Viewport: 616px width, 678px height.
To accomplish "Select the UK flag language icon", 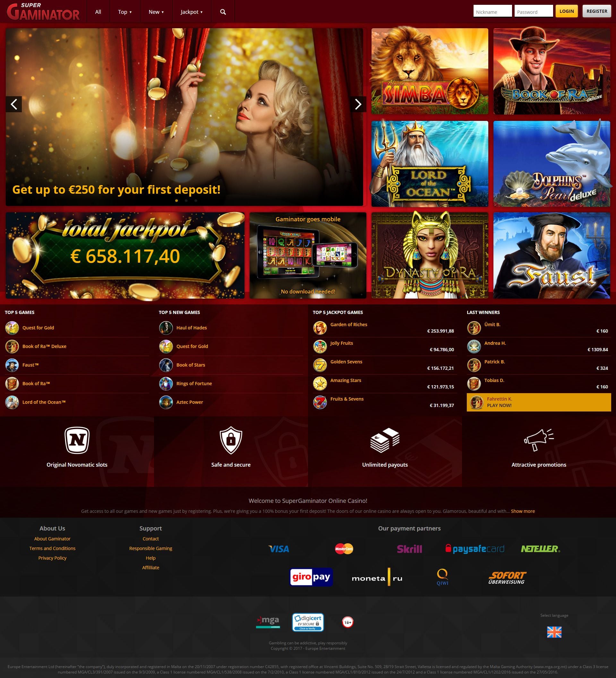I will [554, 632].
